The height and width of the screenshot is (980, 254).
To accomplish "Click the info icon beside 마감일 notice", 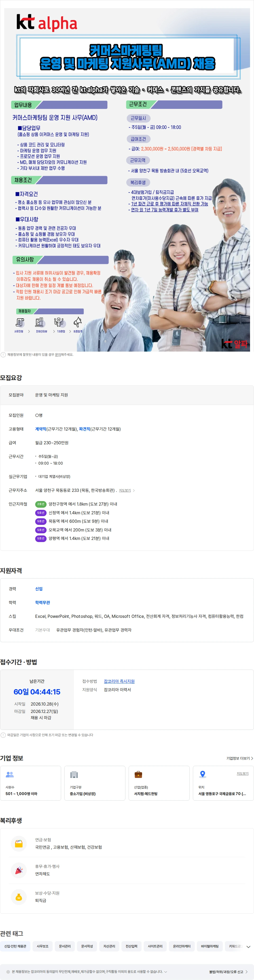I will click(x=3, y=735).
